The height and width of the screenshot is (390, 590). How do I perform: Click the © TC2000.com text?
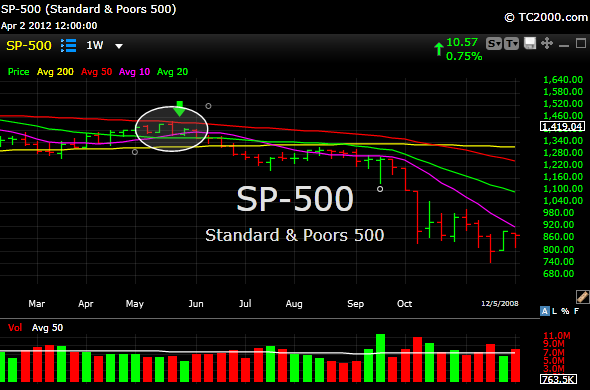(x=546, y=17)
